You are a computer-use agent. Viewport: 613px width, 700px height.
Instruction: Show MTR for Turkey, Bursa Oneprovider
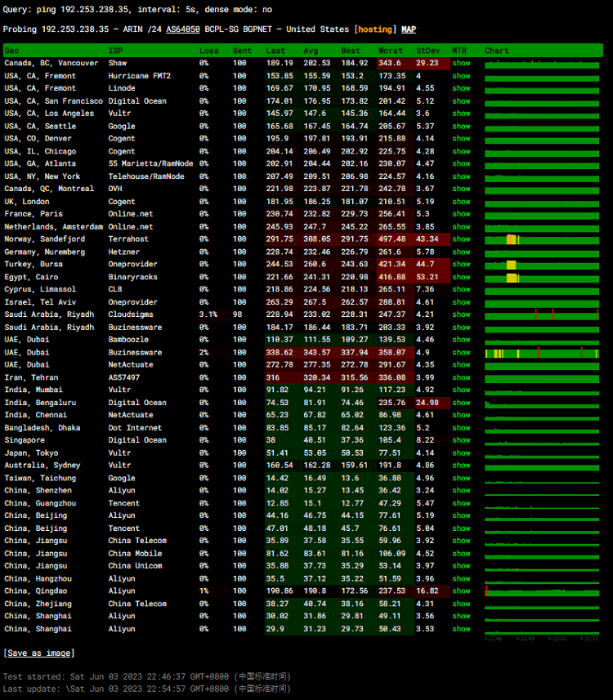click(x=461, y=265)
